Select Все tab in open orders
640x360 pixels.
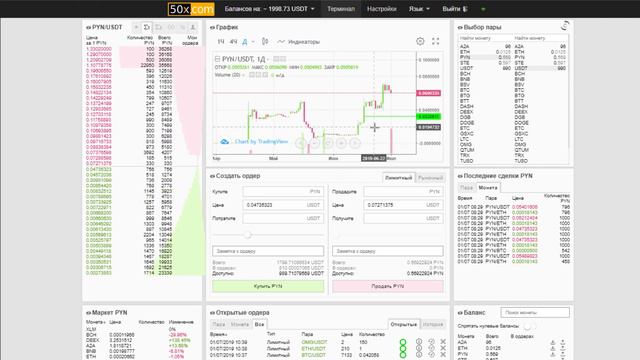259,324
